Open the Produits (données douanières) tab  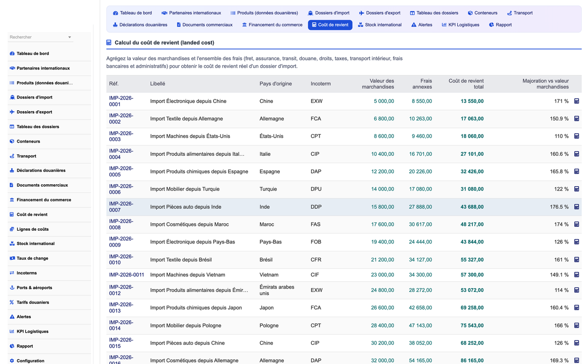tap(264, 13)
